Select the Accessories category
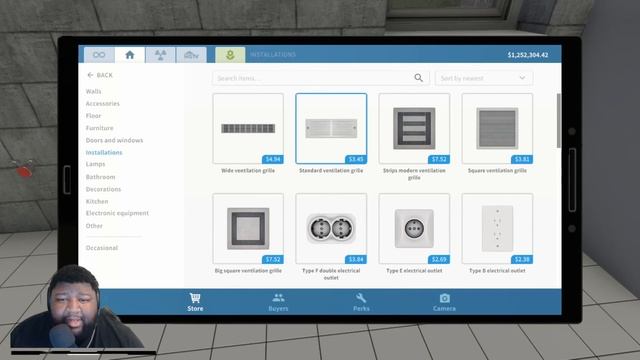The width and height of the screenshot is (640, 360). point(102,104)
